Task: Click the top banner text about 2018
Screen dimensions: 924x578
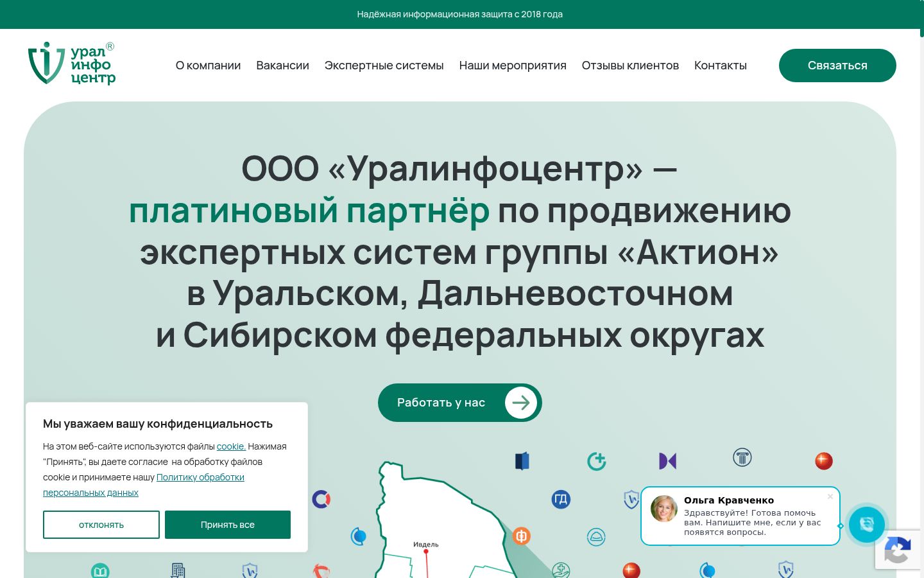Action: click(x=460, y=14)
